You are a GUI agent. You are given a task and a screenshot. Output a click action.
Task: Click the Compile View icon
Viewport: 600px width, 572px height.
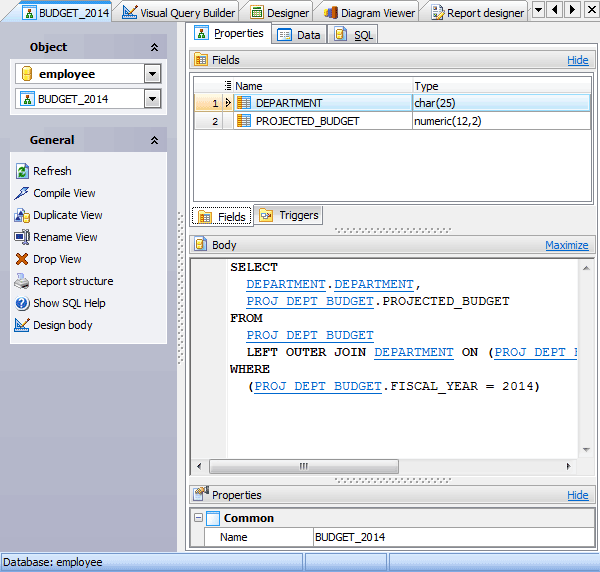point(23,193)
